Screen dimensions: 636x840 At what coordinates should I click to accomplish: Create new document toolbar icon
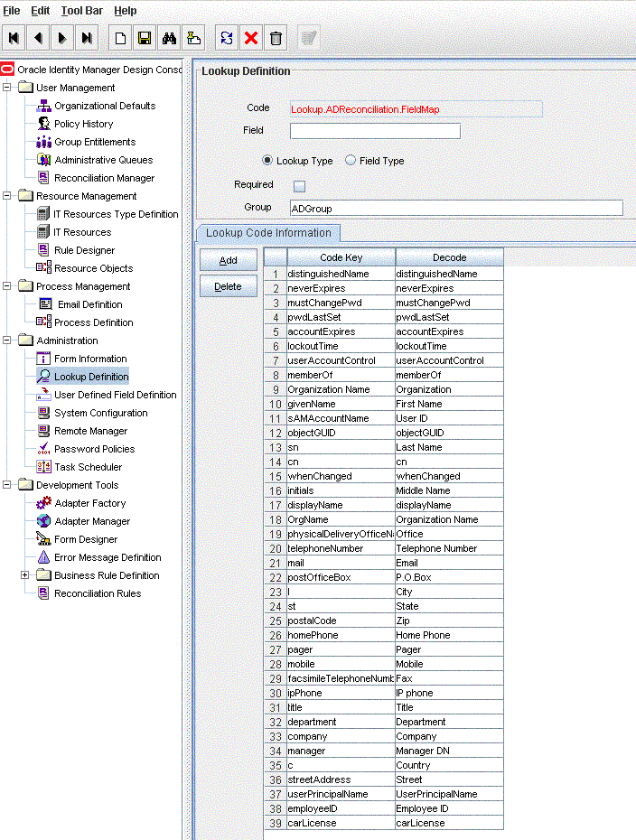120,38
